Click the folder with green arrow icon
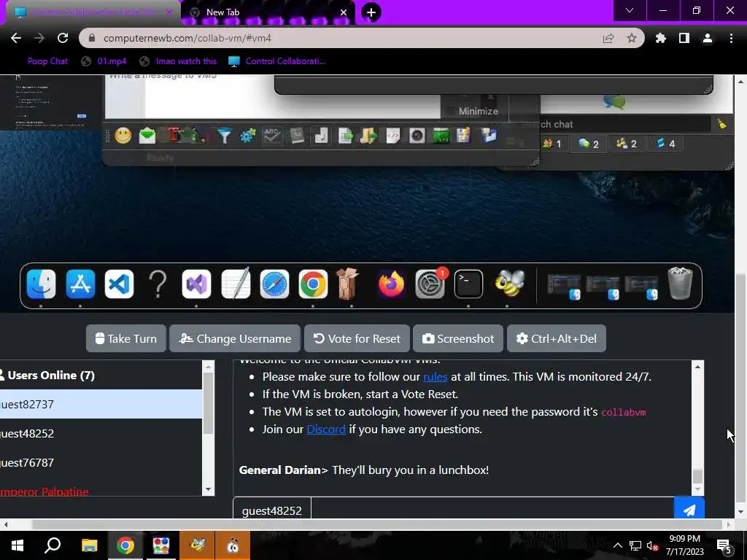Screen dimensions: 747x560 pyautogui.click(x=368, y=136)
